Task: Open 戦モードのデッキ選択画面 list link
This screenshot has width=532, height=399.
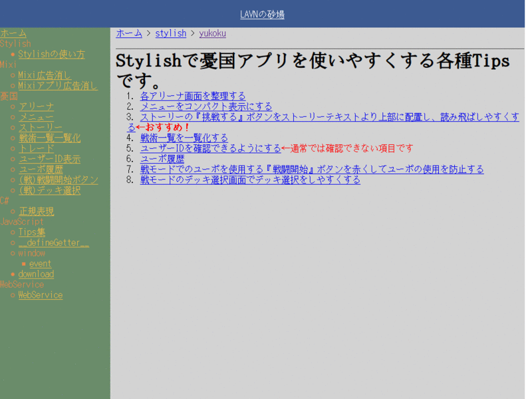Action: point(250,180)
